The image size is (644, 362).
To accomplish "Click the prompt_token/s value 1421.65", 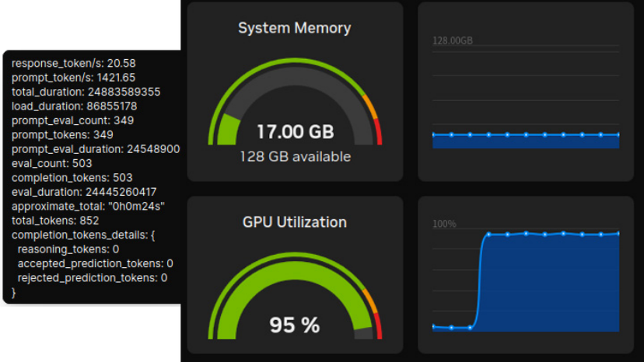I will (x=110, y=77).
